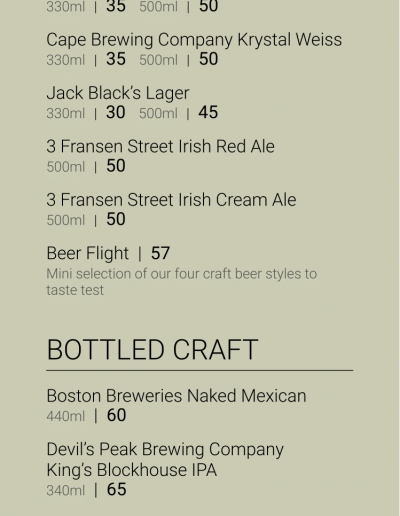This screenshot has height=516, width=400.
Task: Tap the Beer Flight price 57
Action: [x=160, y=253]
